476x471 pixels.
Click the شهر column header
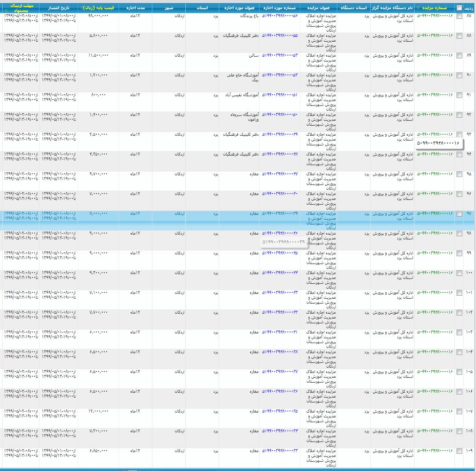pyautogui.click(x=169, y=8)
